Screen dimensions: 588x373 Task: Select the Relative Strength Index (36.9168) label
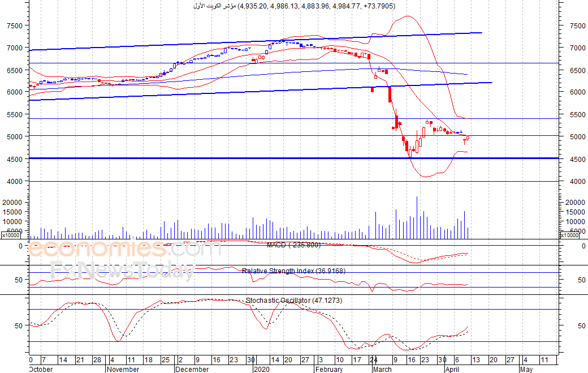[293, 271]
